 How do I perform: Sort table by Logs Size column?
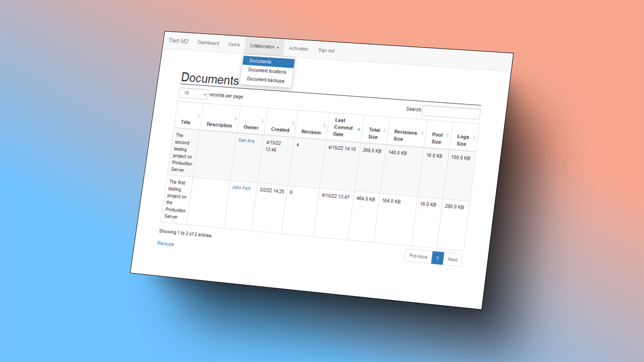tap(462, 140)
